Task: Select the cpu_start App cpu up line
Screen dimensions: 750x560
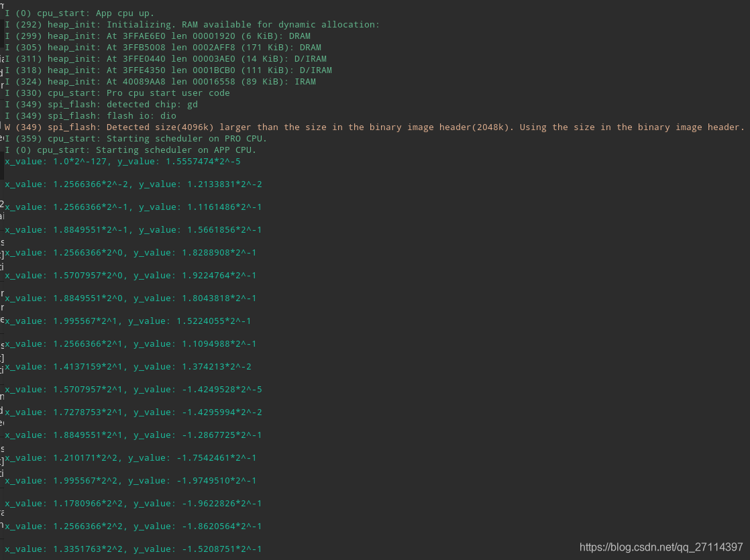Action: tap(81, 13)
